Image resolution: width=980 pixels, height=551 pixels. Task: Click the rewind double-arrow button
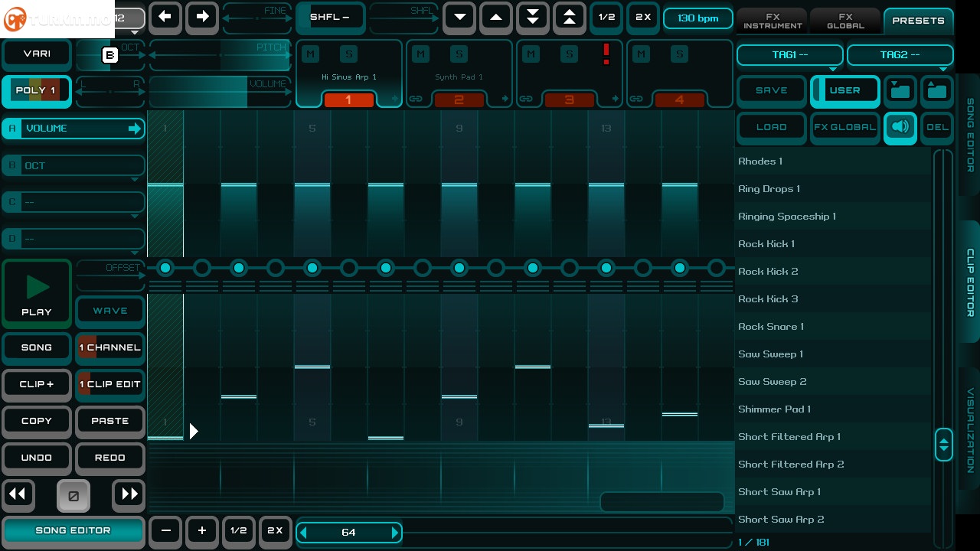click(x=18, y=494)
